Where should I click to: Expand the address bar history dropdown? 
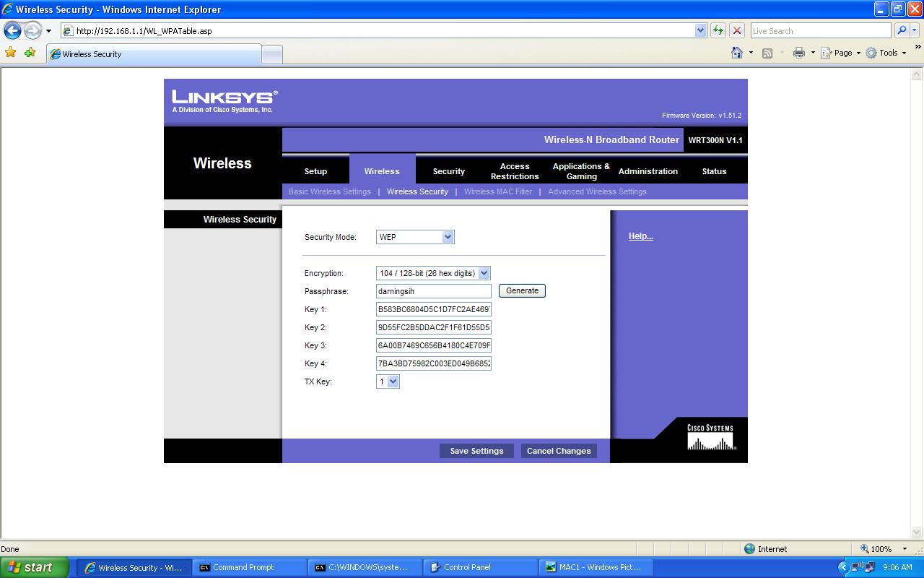[x=700, y=30]
